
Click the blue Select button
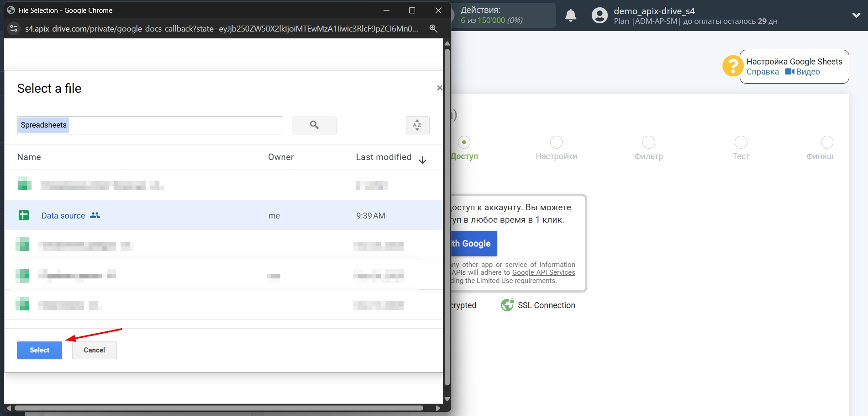click(39, 350)
